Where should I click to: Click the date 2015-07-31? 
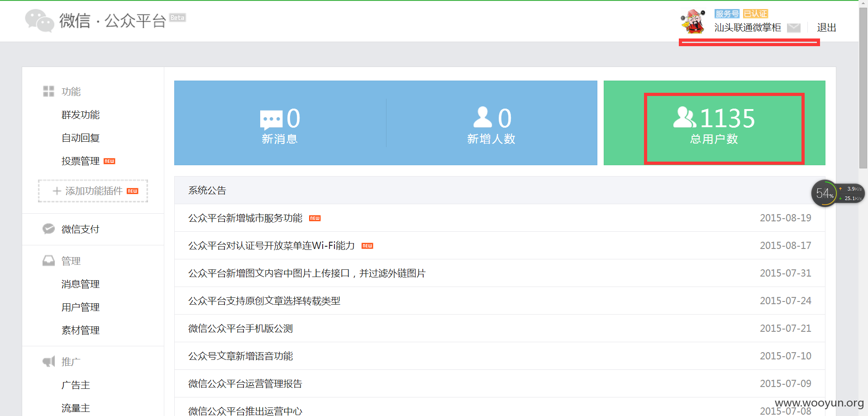pos(786,273)
